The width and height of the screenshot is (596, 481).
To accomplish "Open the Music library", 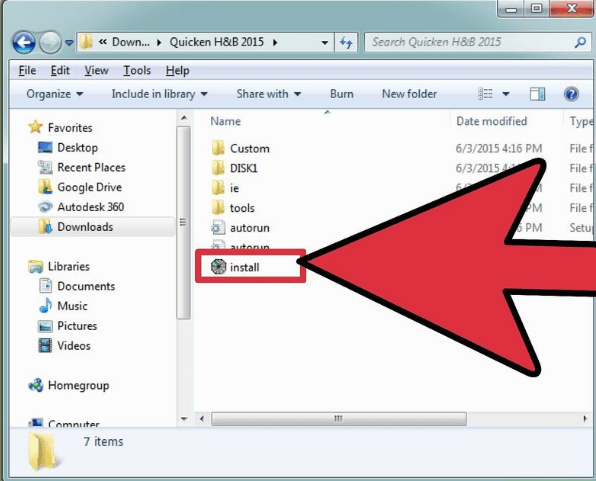I will pyautogui.click(x=72, y=306).
